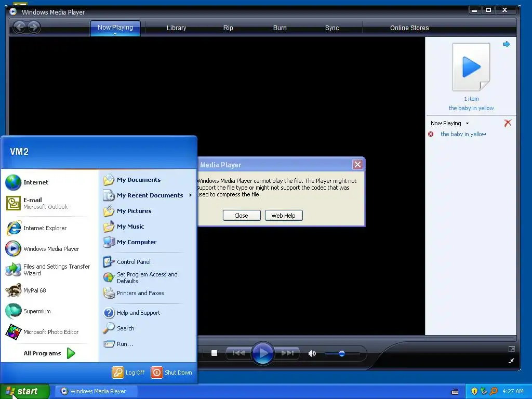Click the security shield tray icon
Viewport: 532px width, 399px height.
[475, 391]
